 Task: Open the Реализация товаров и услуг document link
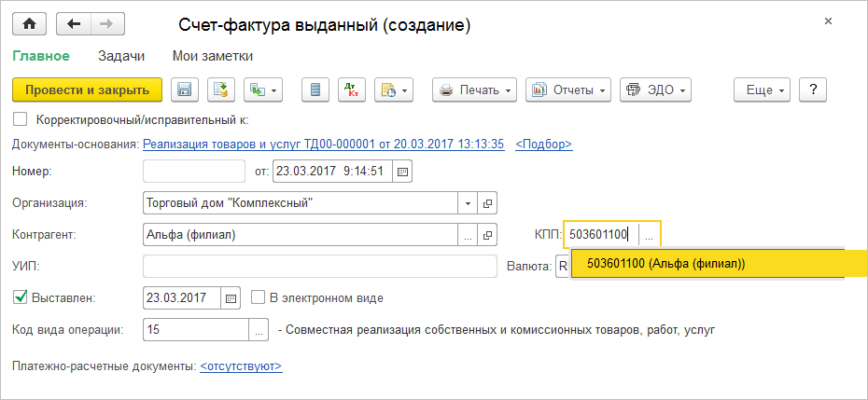323,145
